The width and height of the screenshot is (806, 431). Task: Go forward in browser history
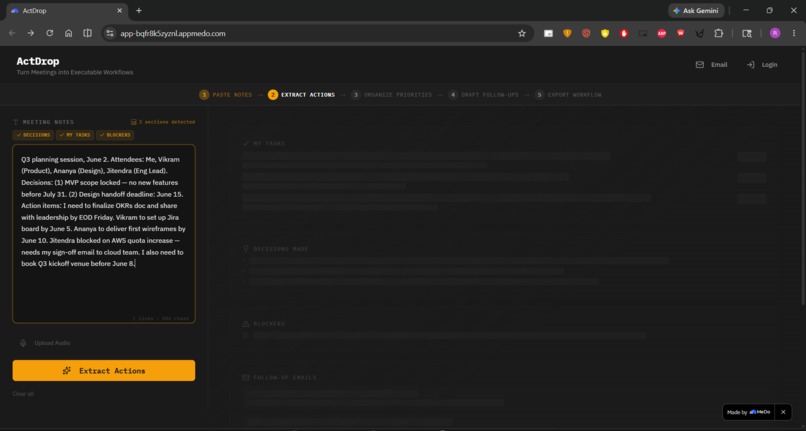31,33
